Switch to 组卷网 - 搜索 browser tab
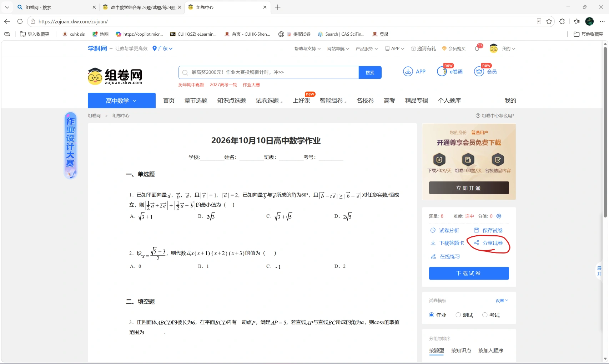The image size is (609, 364). point(56,7)
